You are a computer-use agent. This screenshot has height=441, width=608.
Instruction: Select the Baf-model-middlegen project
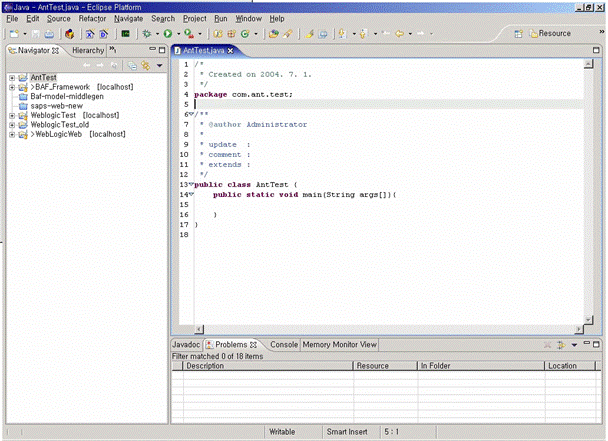tap(65, 96)
